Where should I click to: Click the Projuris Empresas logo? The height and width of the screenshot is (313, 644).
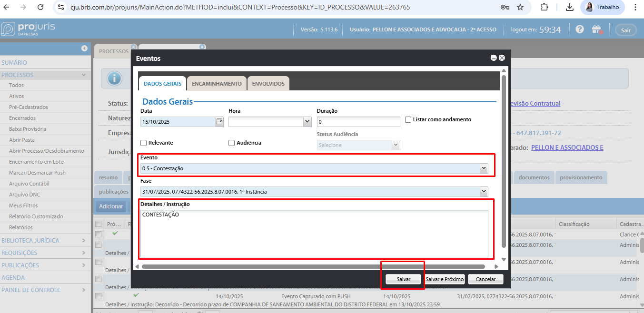28,29
